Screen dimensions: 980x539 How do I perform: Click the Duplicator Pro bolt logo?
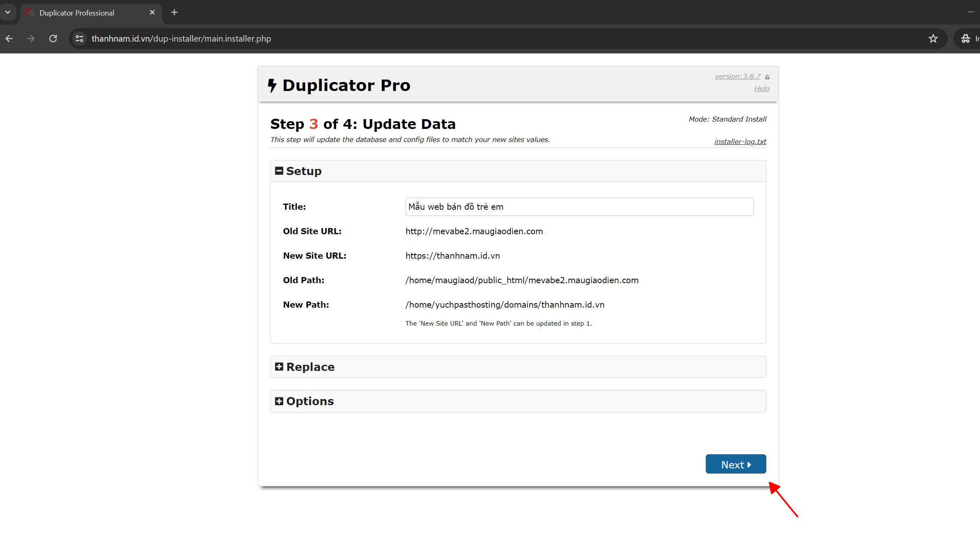point(272,85)
